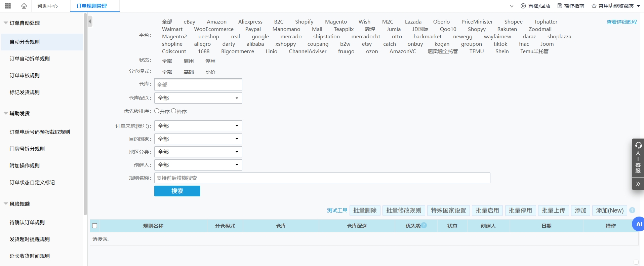Click the 仓库 input field
This screenshot has height=266, width=644.
tap(198, 84)
